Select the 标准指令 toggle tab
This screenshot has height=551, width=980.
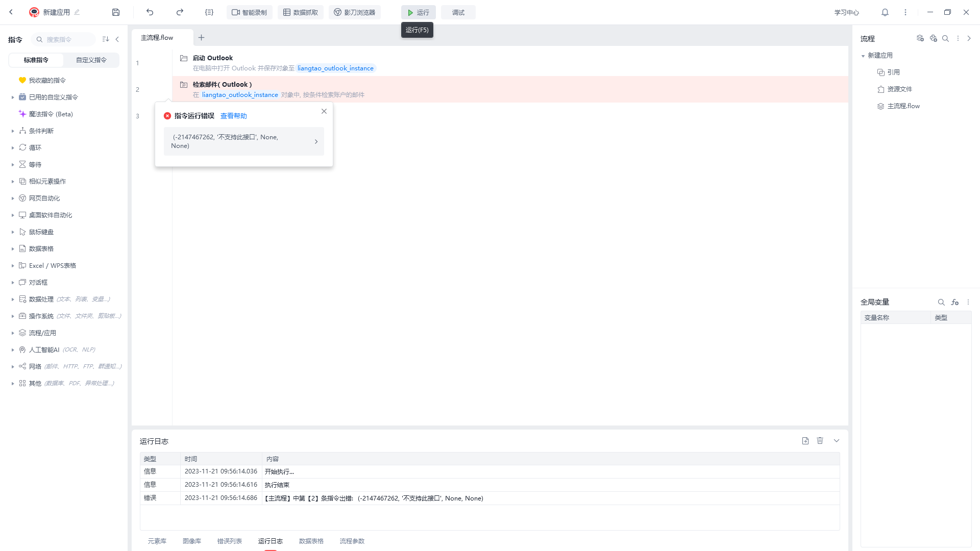point(36,60)
